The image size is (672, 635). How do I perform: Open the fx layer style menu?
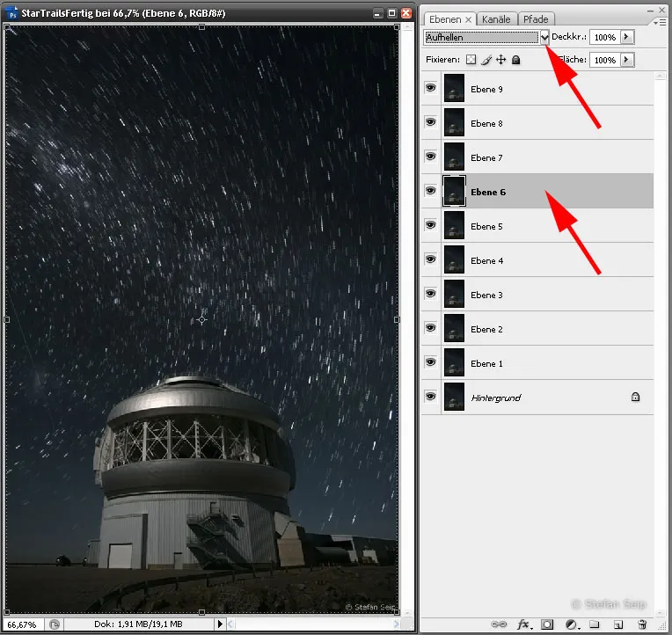523,624
